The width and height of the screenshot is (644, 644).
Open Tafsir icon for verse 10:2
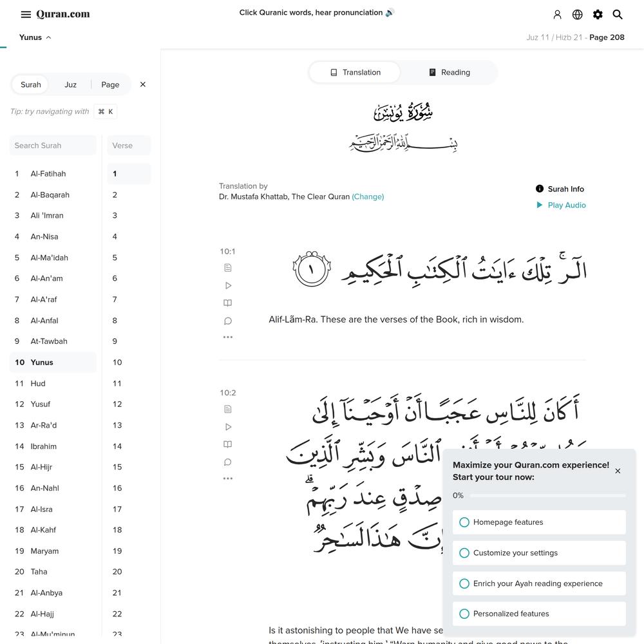(227, 409)
